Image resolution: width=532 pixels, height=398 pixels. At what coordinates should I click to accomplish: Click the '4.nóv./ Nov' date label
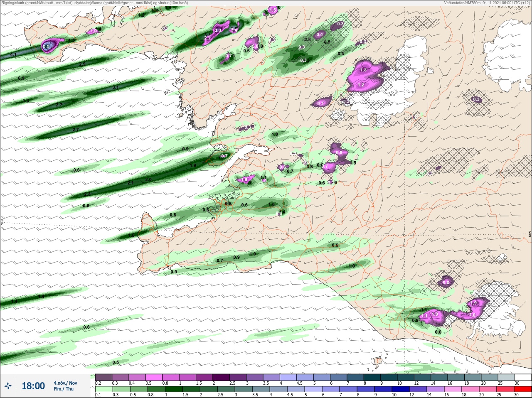(65, 383)
